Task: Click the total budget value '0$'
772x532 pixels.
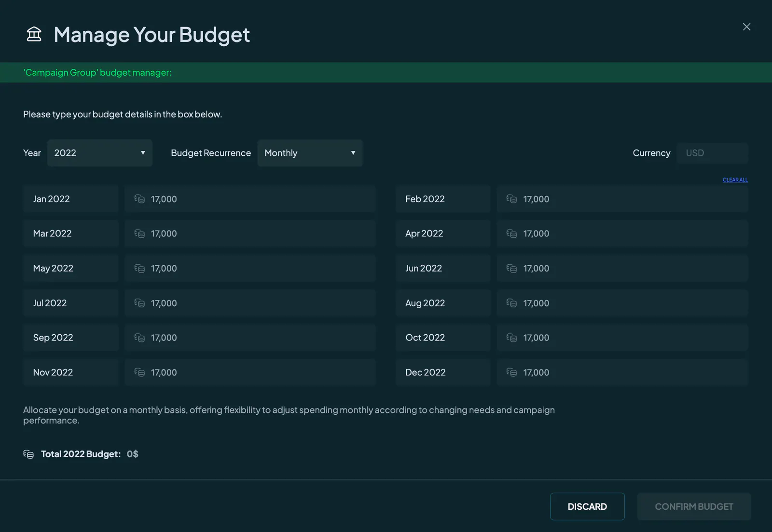Action: pos(133,454)
